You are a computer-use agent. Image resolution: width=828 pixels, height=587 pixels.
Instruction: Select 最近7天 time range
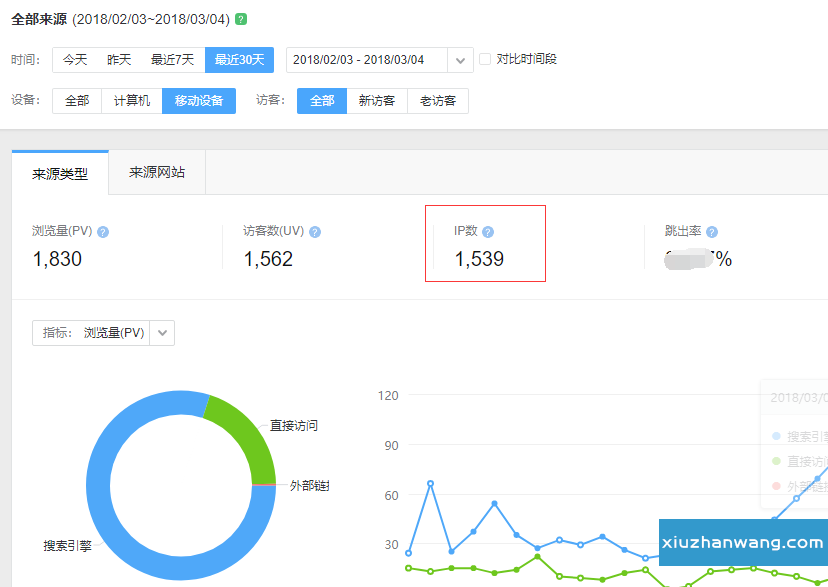tap(172, 60)
